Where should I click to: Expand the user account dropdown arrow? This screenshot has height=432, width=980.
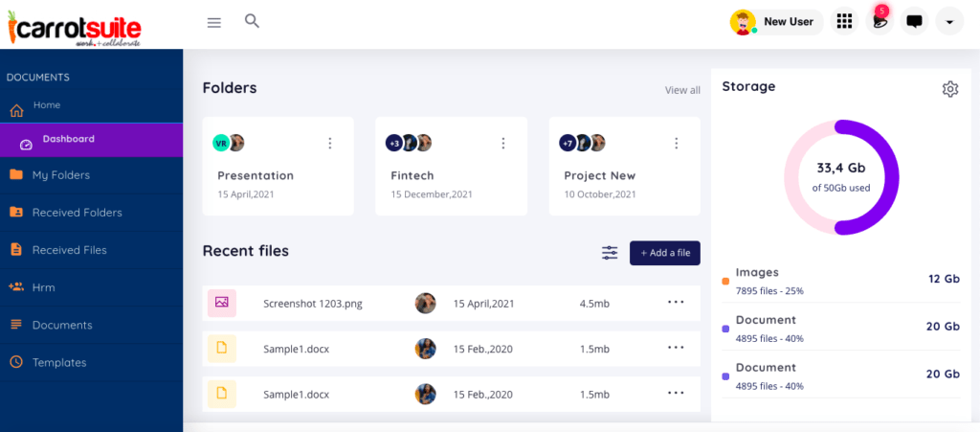948,22
